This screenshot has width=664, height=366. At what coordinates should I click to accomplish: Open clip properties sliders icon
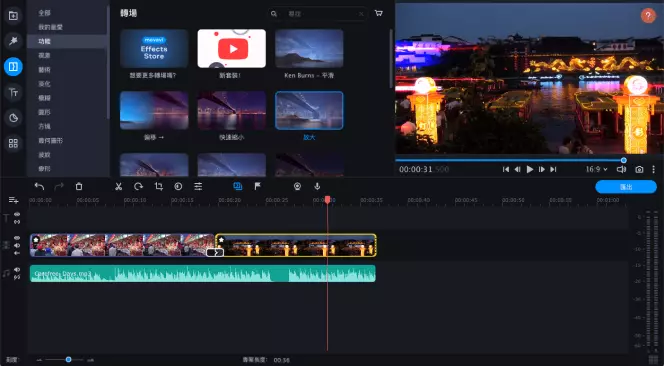tap(198, 186)
